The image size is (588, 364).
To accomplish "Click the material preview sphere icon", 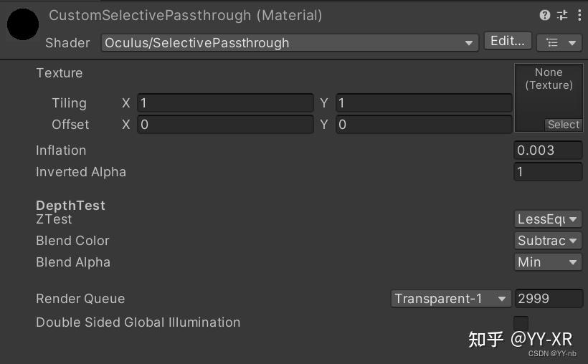I will (x=23, y=24).
